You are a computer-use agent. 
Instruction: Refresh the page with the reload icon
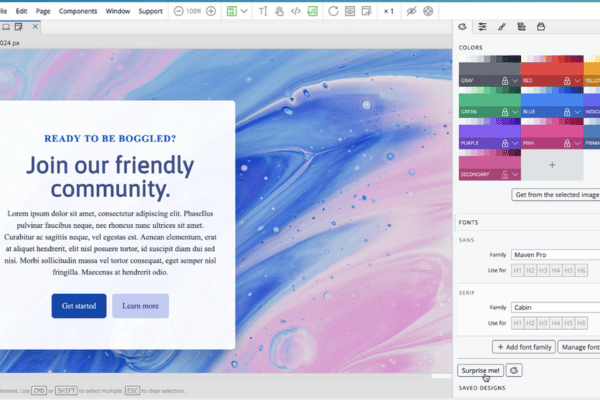pos(333,11)
